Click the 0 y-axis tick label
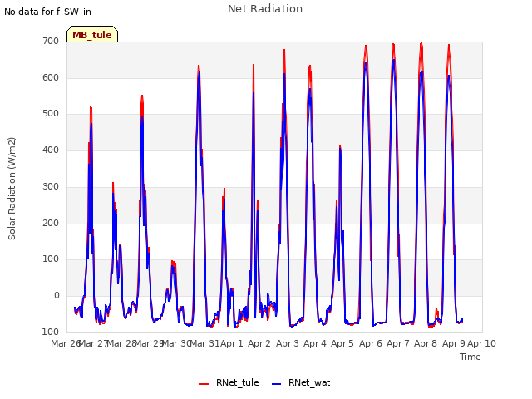 [x=57, y=296]
